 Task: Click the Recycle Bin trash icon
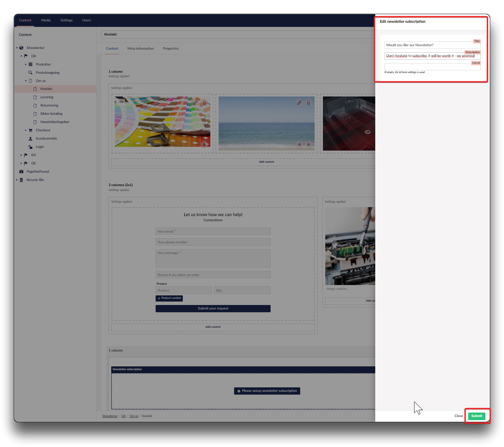[21, 180]
